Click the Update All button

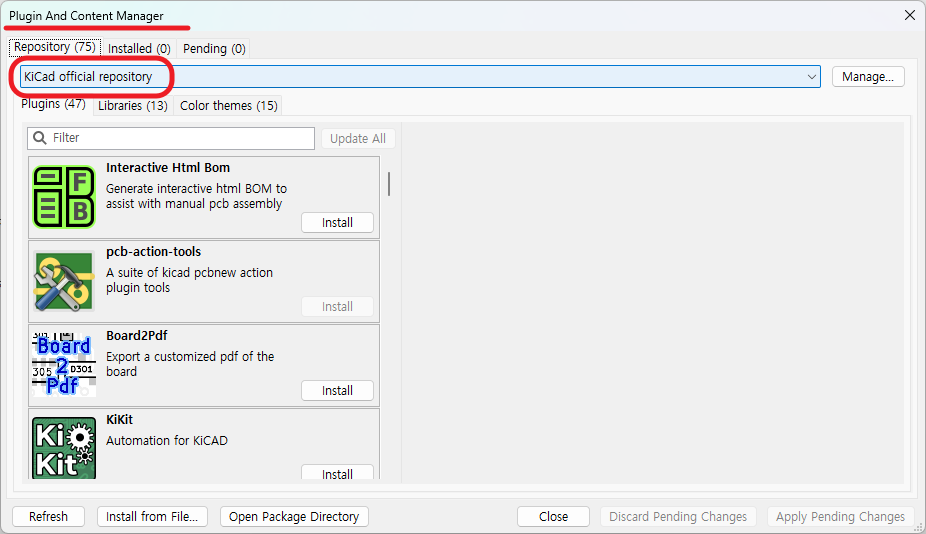tap(358, 138)
